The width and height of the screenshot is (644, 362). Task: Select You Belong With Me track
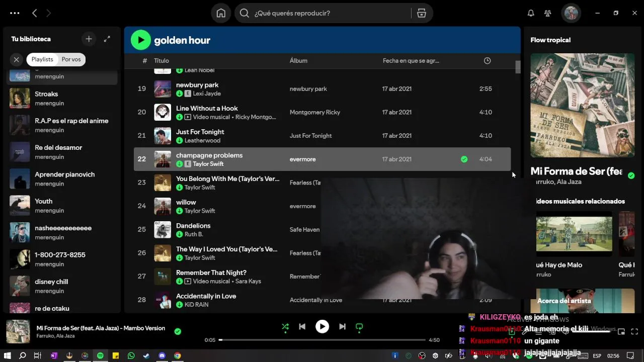click(x=227, y=178)
